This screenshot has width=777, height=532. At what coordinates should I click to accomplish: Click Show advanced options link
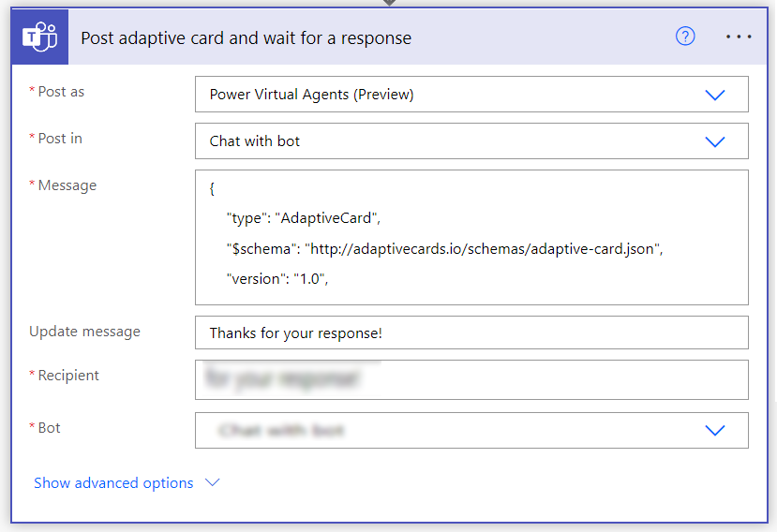tap(113, 483)
